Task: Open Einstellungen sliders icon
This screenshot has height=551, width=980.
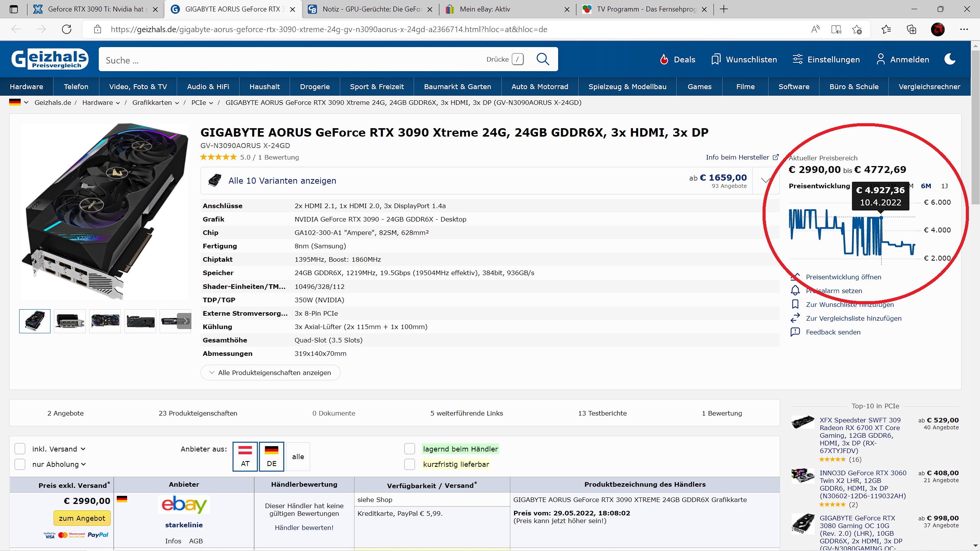Action: tap(797, 59)
